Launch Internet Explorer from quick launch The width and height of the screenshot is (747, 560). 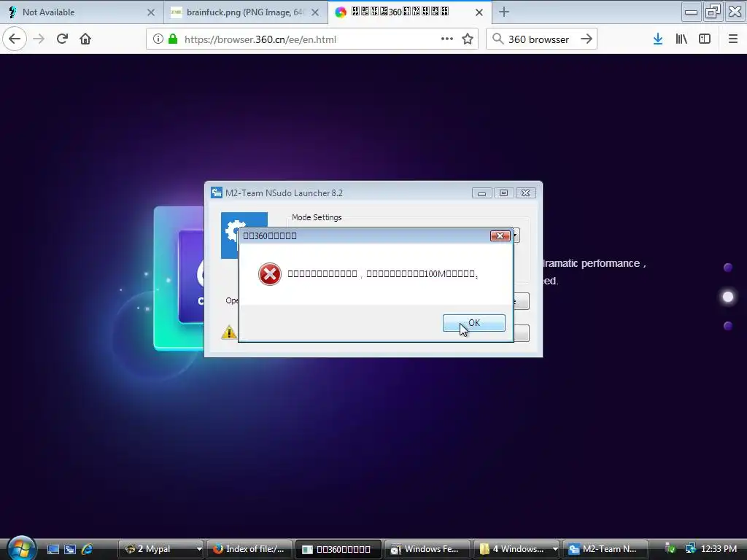87,549
